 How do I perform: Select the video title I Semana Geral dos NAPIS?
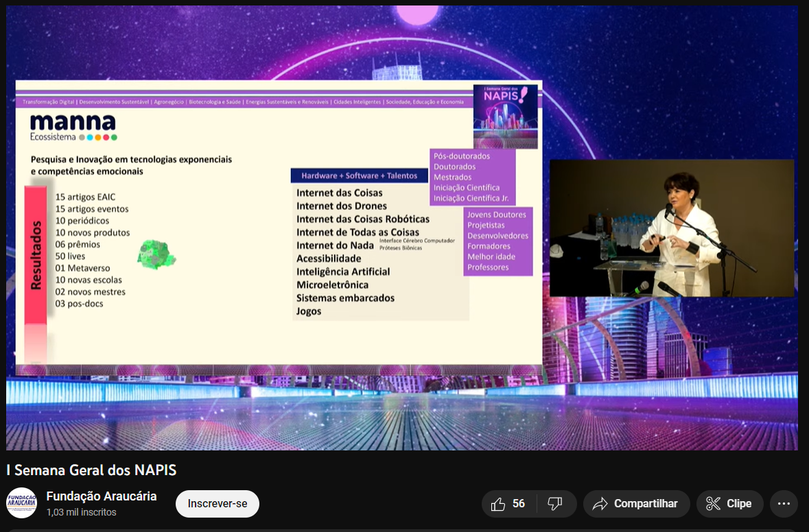[91, 470]
